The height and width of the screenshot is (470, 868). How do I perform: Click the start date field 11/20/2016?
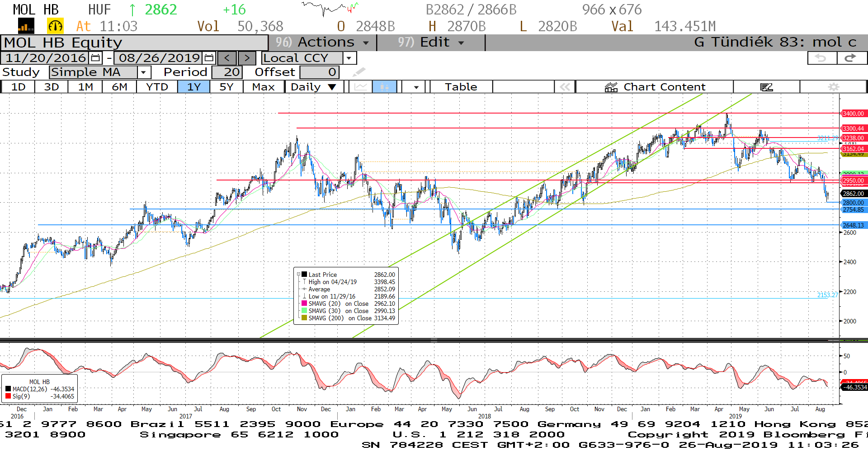46,58
